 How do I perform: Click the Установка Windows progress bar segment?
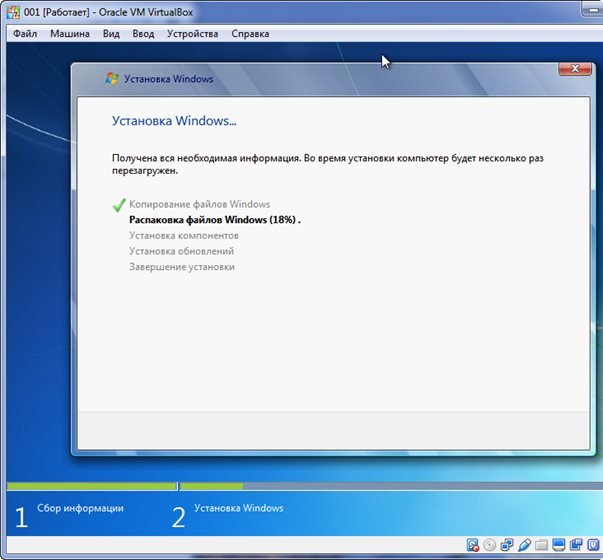pyautogui.click(x=391, y=486)
